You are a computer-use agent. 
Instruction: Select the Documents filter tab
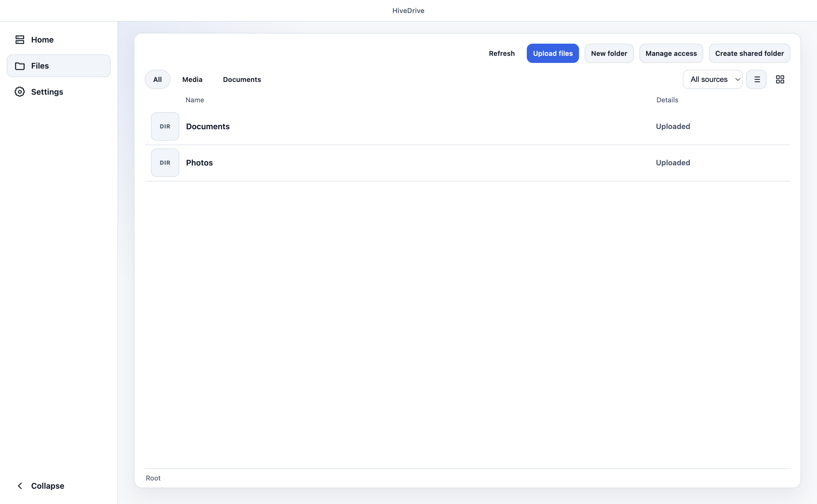pyautogui.click(x=242, y=79)
